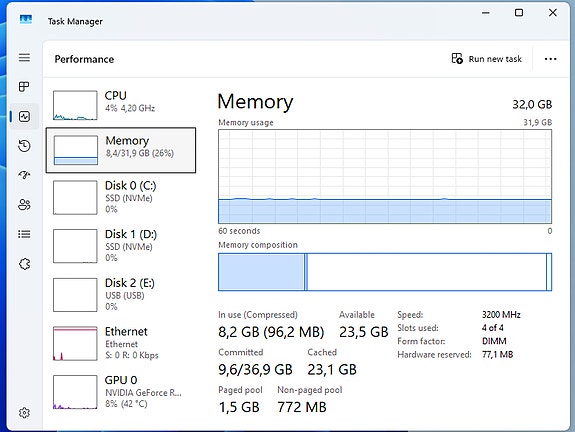Select Disk 2 (E:) USB resource
The image size is (575, 432).
121,294
